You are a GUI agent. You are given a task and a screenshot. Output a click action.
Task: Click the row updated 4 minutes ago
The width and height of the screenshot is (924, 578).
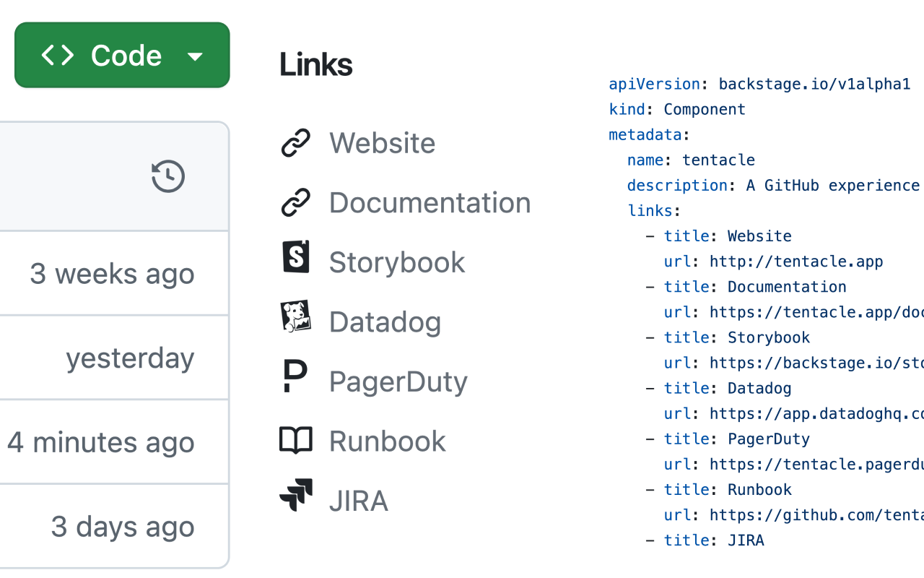(101, 441)
